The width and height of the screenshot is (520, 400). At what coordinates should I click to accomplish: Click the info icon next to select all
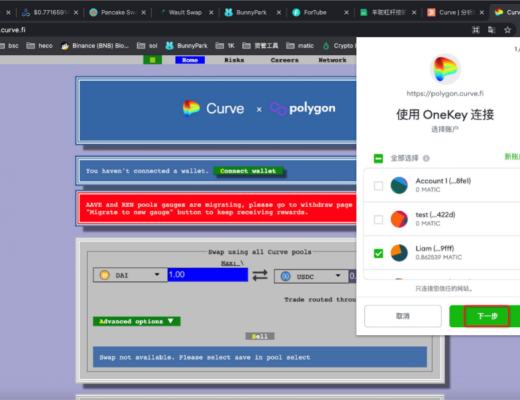pyautogui.click(x=426, y=158)
